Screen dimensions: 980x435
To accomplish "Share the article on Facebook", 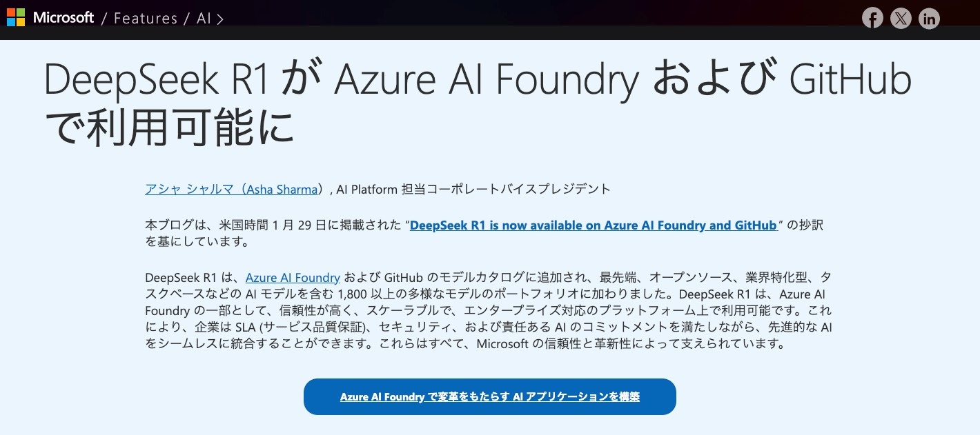I will click(x=873, y=19).
